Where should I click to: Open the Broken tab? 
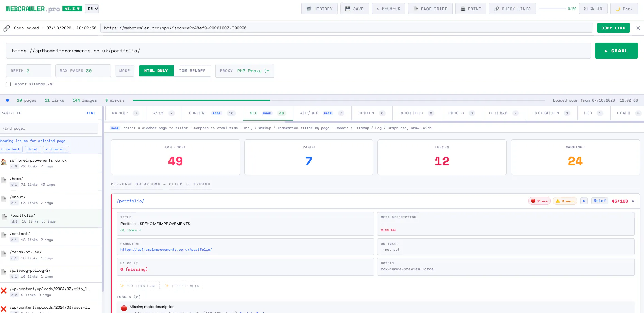point(372,113)
